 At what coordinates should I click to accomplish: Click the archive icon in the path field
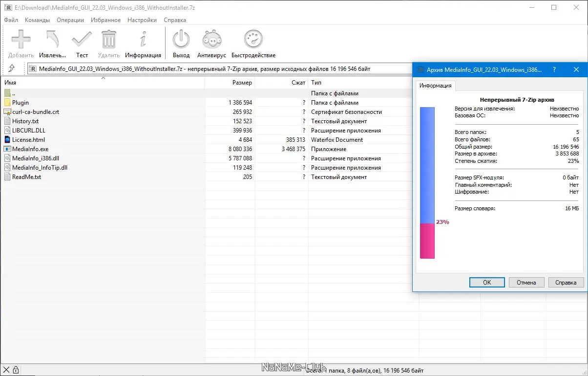point(33,69)
